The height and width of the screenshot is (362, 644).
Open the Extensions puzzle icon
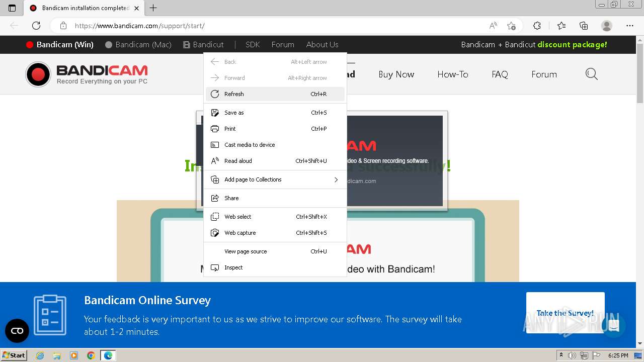coord(537,26)
